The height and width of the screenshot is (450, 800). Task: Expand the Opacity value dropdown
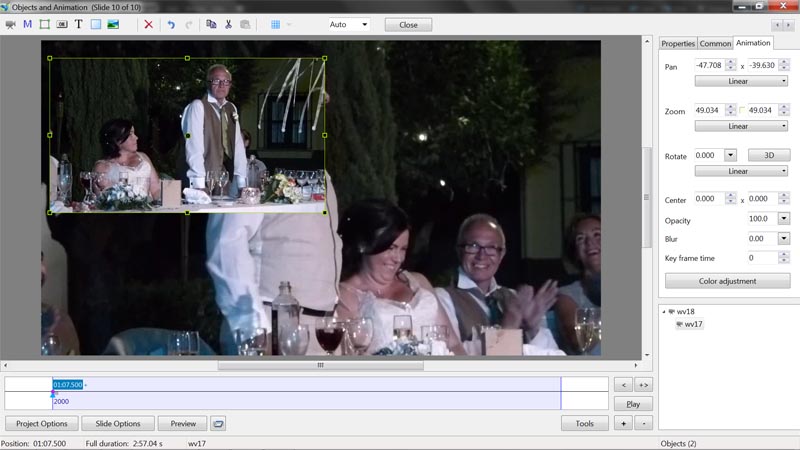pos(783,219)
